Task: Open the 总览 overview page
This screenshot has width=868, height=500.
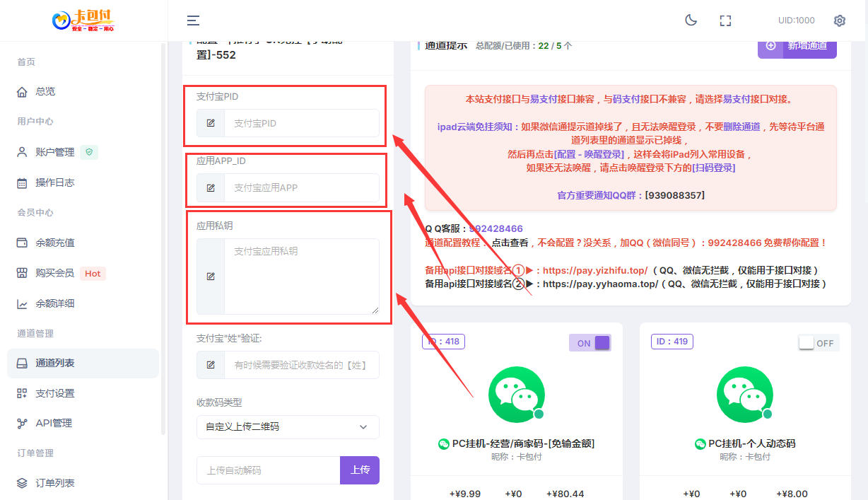Action: [42, 91]
